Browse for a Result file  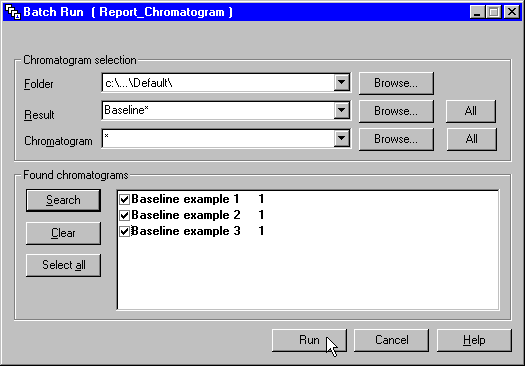396,111
